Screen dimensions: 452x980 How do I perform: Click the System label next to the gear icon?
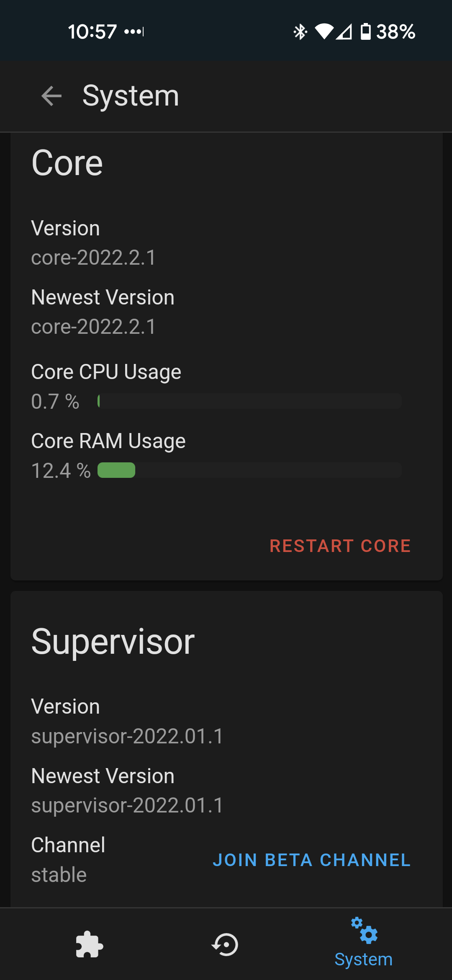pyautogui.click(x=363, y=959)
